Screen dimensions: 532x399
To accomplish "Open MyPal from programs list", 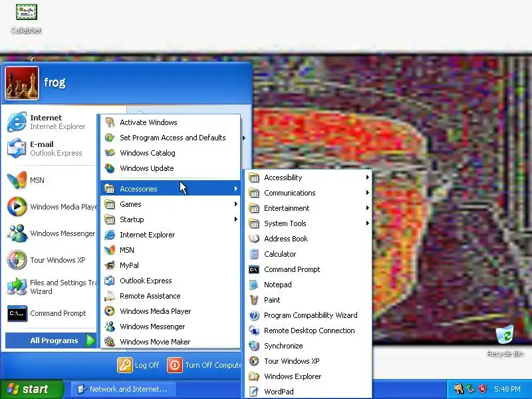I will point(170,265).
